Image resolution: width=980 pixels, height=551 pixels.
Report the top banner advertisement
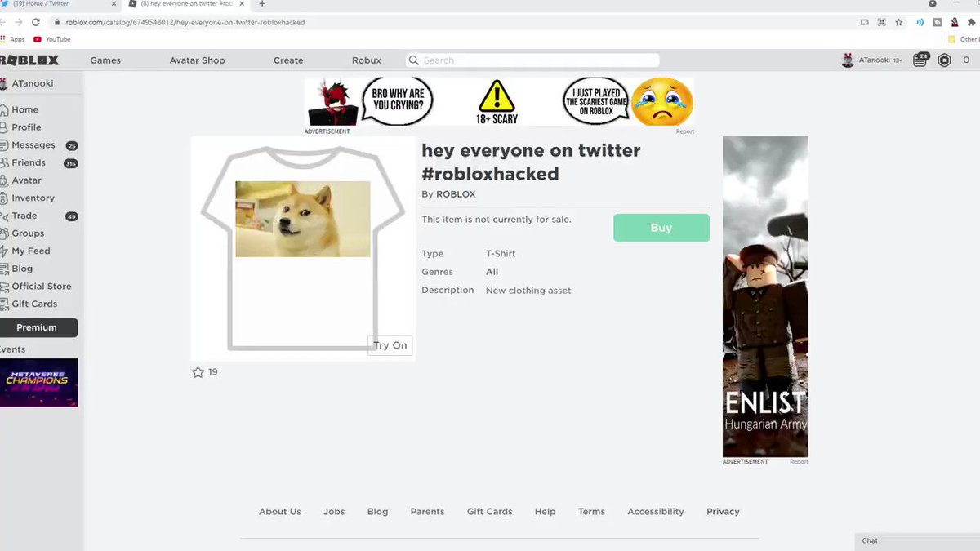point(685,131)
